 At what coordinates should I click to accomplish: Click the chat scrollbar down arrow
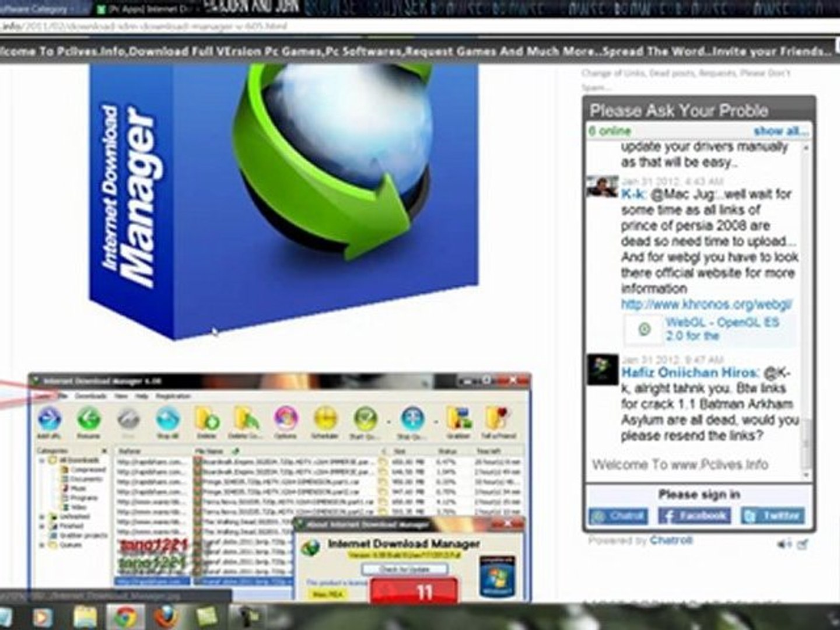(807, 476)
